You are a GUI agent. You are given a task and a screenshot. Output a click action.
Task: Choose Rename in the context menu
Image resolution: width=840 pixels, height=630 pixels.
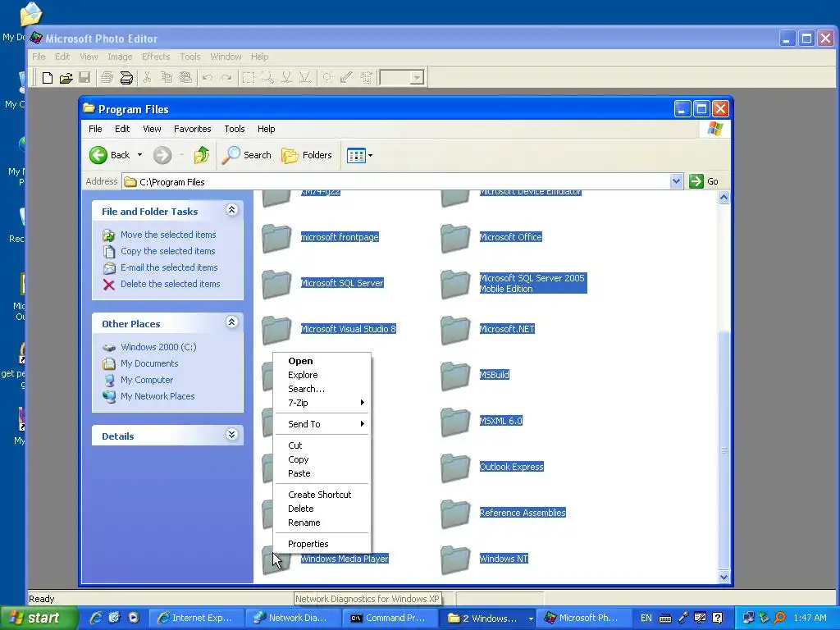click(322, 523)
